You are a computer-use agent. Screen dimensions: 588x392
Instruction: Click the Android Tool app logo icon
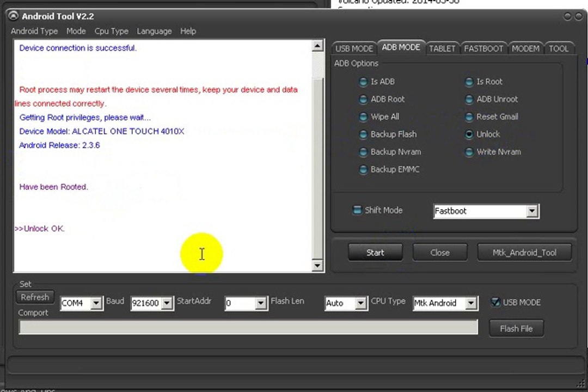[x=13, y=16]
